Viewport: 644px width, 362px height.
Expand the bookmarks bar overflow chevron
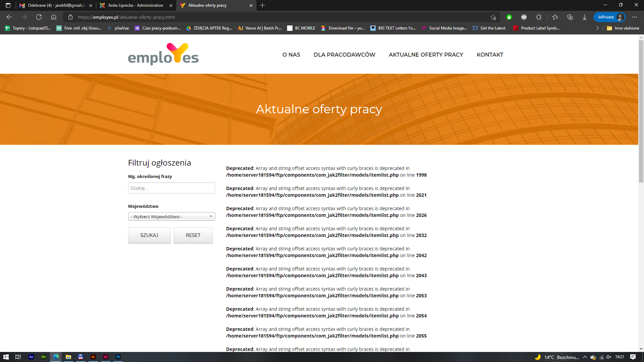pos(597,28)
